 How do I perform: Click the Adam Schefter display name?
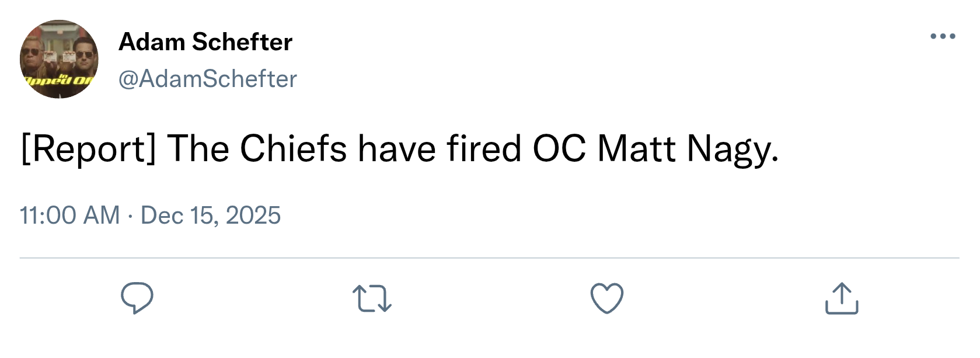[205, 42]
